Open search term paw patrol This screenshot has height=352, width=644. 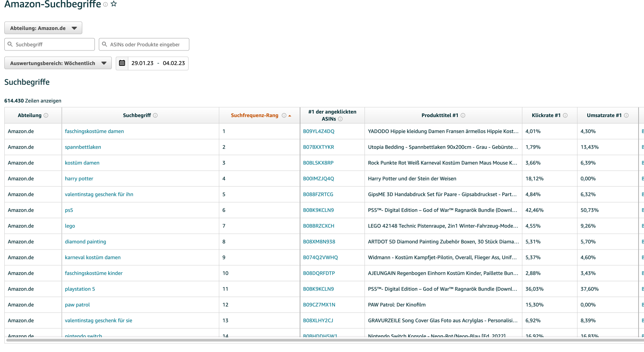(78, 305)
